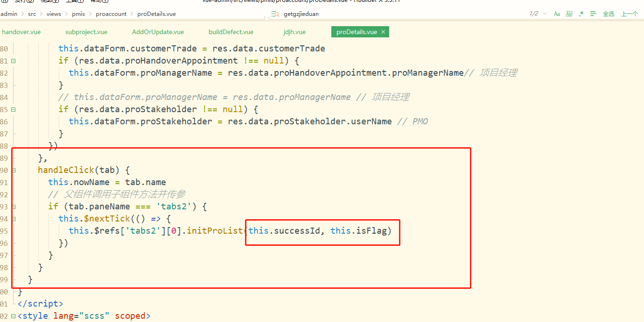Click the proaccount breadcrumb segment

pyautogui.click(x=111, y=14)
